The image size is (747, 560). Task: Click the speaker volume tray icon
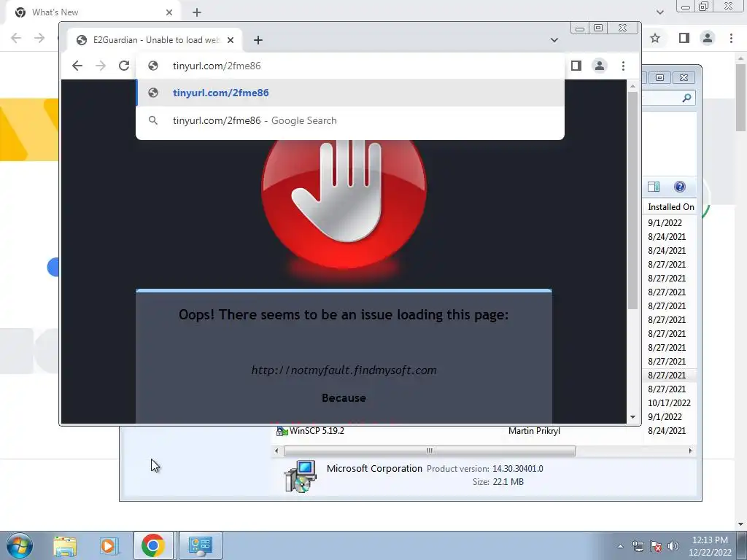[x=673, y=546]
